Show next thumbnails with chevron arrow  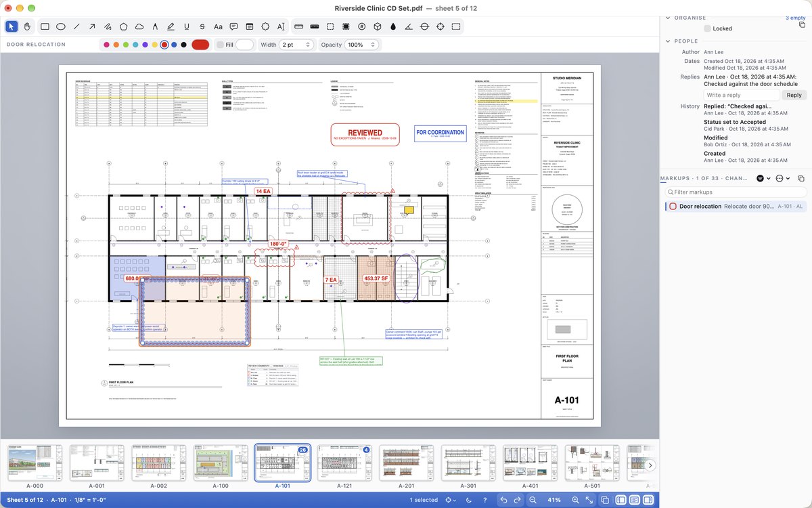pos(650,465)
